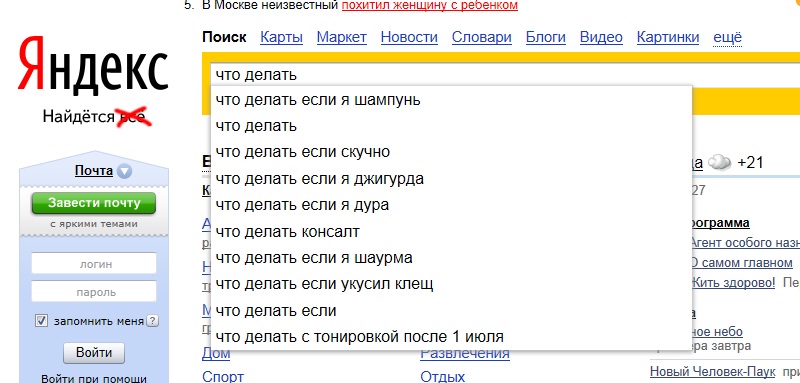Image resolution: width=800 pixels, height=383 pixels.
Task: Choose suggestion что делать если я шаурма
Action: tap(451, 258)
